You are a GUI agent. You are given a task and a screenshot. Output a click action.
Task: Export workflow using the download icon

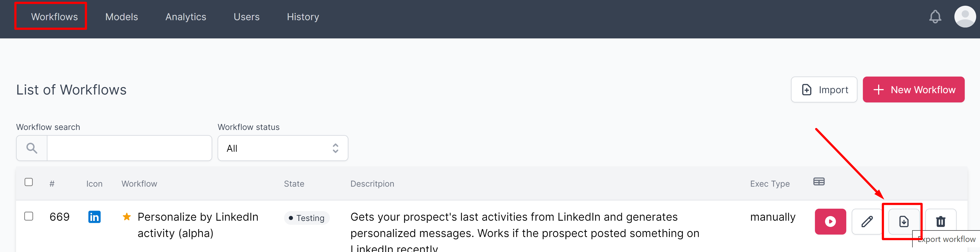[903, 221]
